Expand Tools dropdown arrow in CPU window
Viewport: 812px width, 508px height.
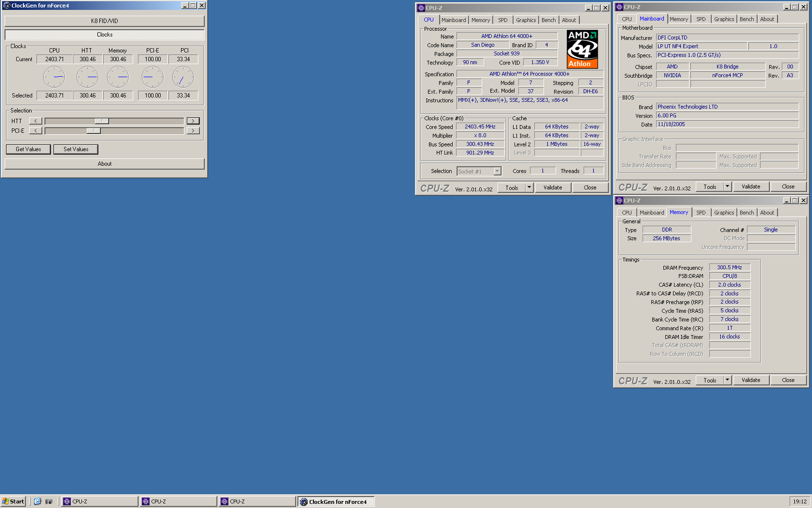point(529,187)
